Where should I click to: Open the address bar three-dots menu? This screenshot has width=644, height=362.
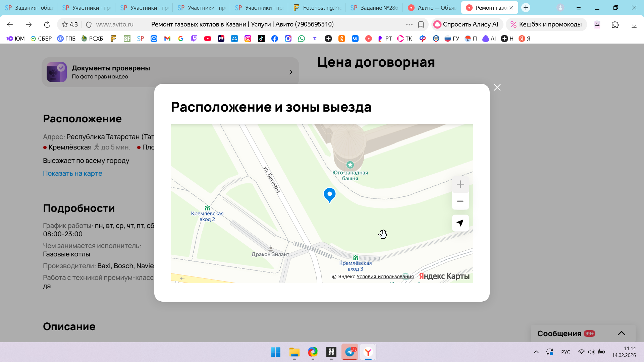tap(409, 24)
